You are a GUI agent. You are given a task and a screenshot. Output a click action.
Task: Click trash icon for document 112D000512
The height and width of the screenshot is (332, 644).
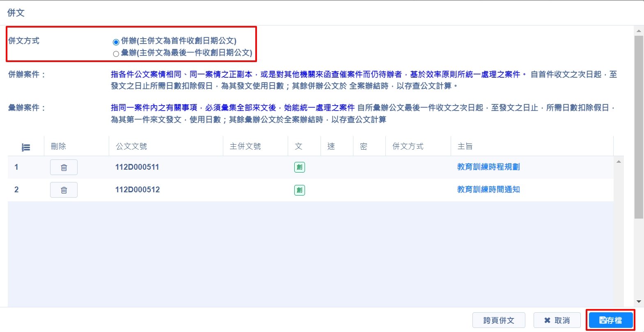pyautogui.click(x=64, y=190)
